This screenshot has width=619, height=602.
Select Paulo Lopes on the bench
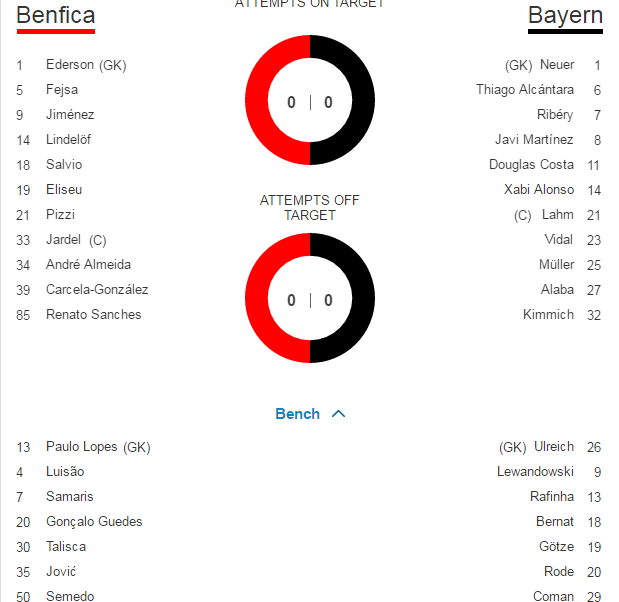tap(83, 447)
